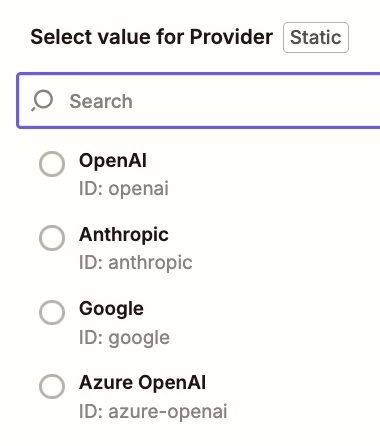Click the Search placeholder text
The width and height of the screenshot is (380, 446).
[101, 101]
